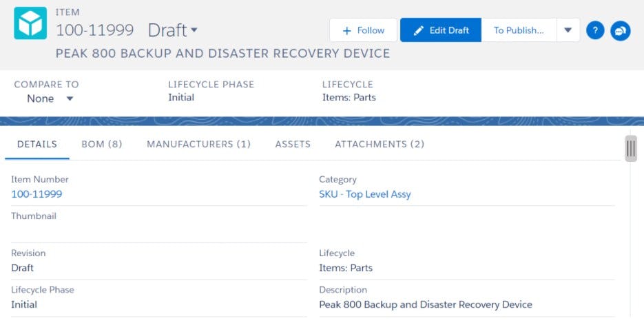This screenshot has width=644, height=325.
Task: Switch to the Details tab
Action: tap(37, 145)
